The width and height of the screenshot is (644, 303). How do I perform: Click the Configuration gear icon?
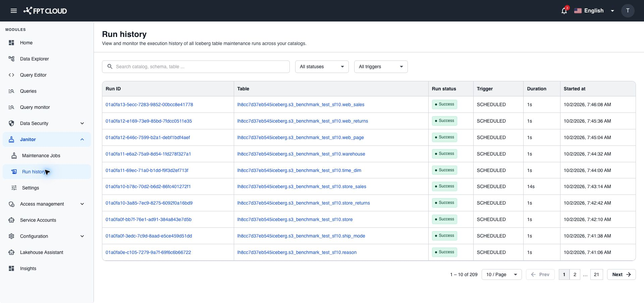point(11,236)
